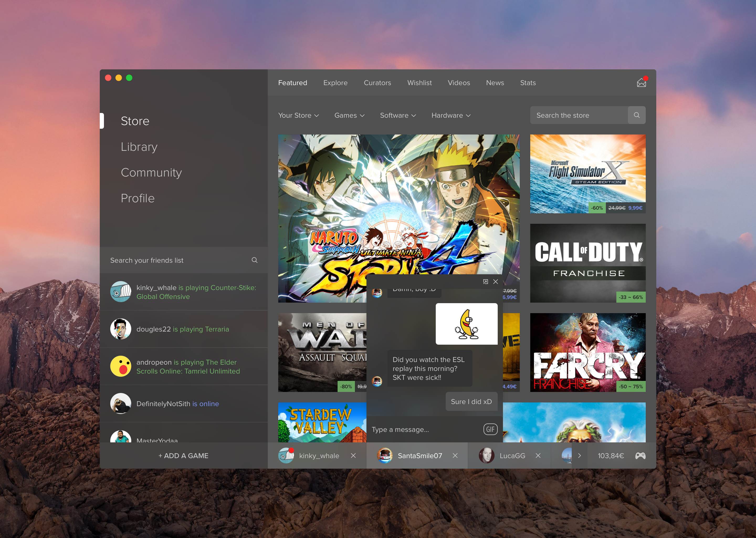Open the Stardew Valley tile
Viewport: 756px width, 538px height.
(x=322, y=422)
